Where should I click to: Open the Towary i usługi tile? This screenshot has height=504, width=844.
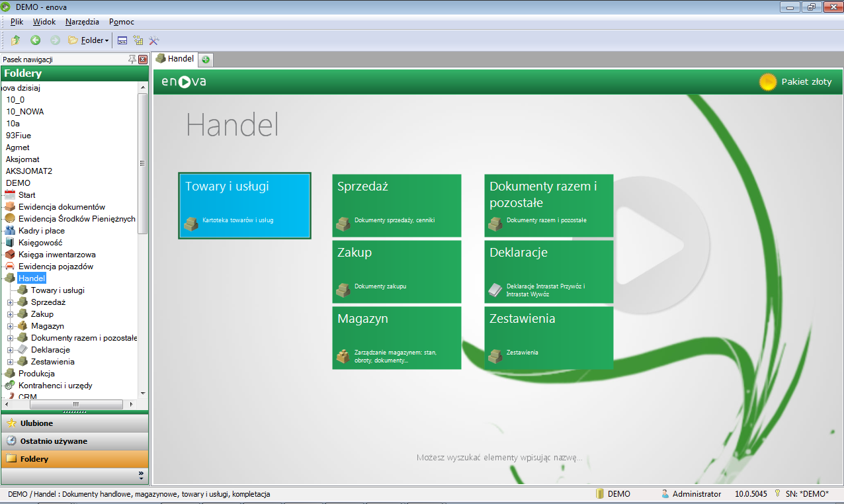[x=245, y=206]
